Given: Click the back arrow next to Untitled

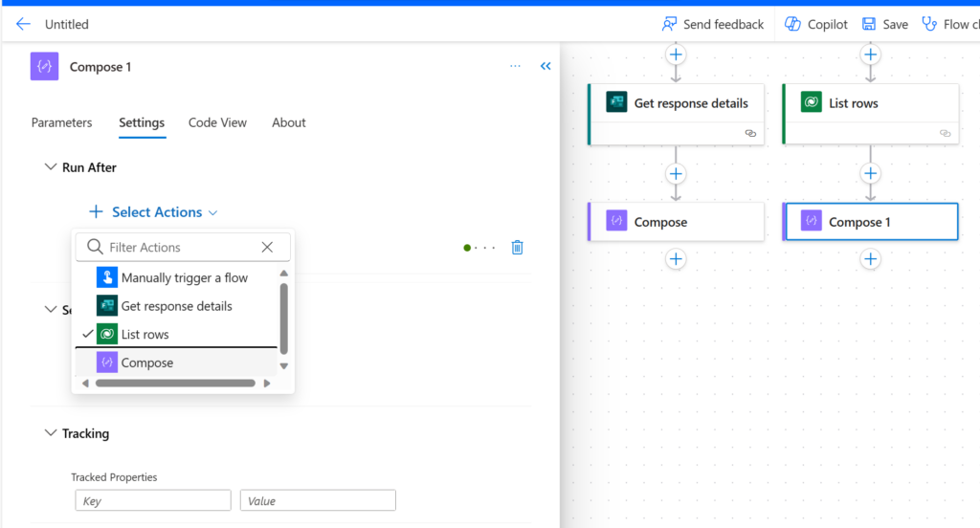Looking at the screenshot, I should coord(23,24).
